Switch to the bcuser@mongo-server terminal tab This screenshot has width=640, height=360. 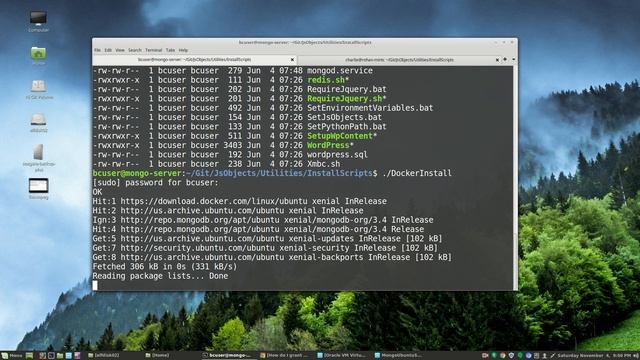point(194,60)
